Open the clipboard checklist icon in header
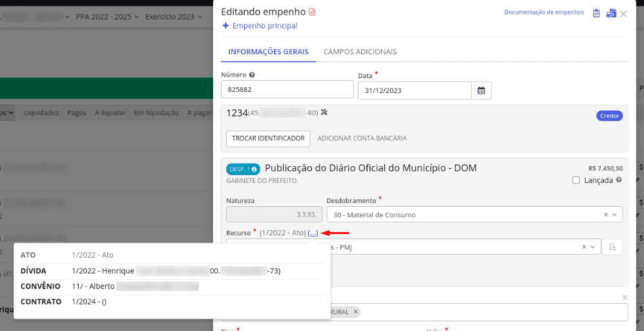Viewport: 644px width, 331px height. click(x=596, y=13)
